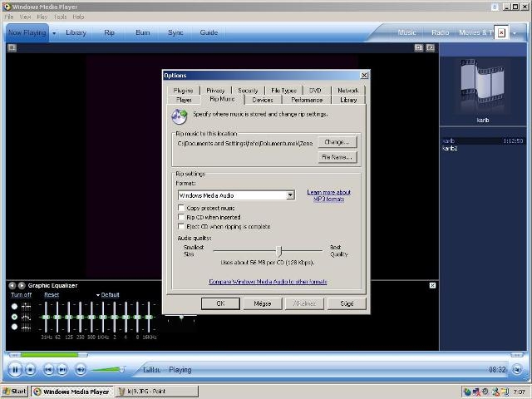
Task: Click the Audio quality slider handle
Action: pos(279,251)
